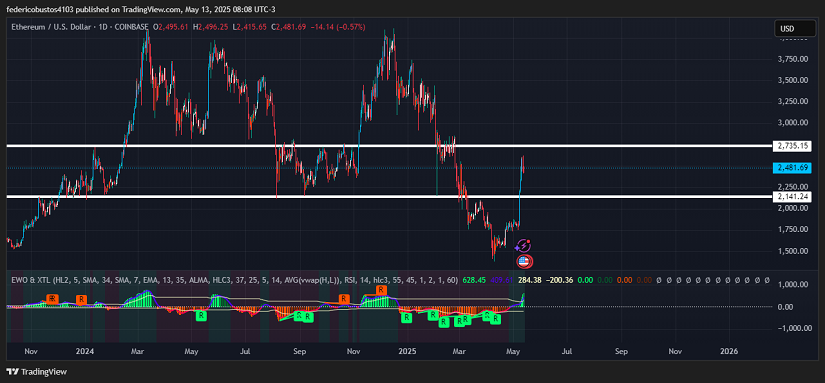Click the low value L2,415.65
The image size is (825, 383).
(249, 27)
